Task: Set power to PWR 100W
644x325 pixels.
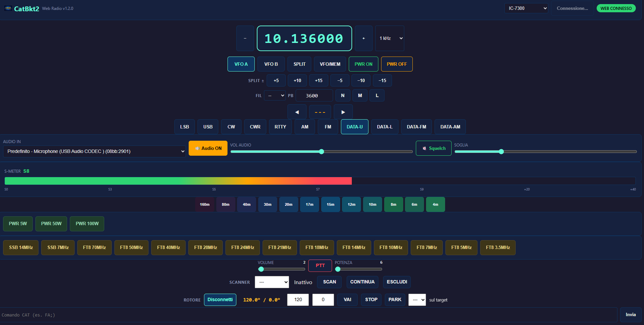Action: (x=87, y=224)
